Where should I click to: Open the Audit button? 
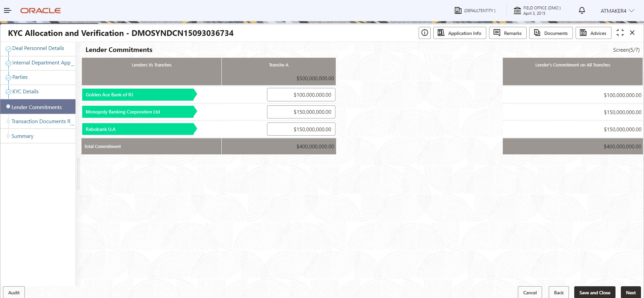pyautogui.click(x=14, y=292)
